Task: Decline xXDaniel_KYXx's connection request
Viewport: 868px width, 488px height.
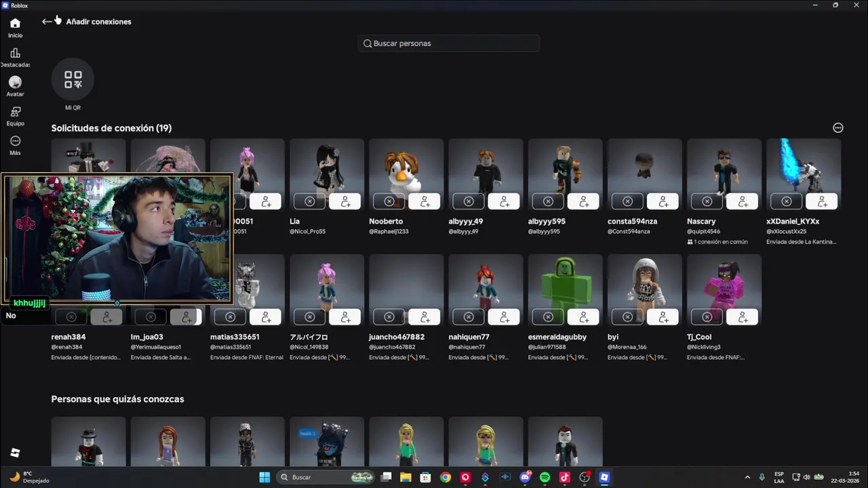Action: [x=786, y=202]
